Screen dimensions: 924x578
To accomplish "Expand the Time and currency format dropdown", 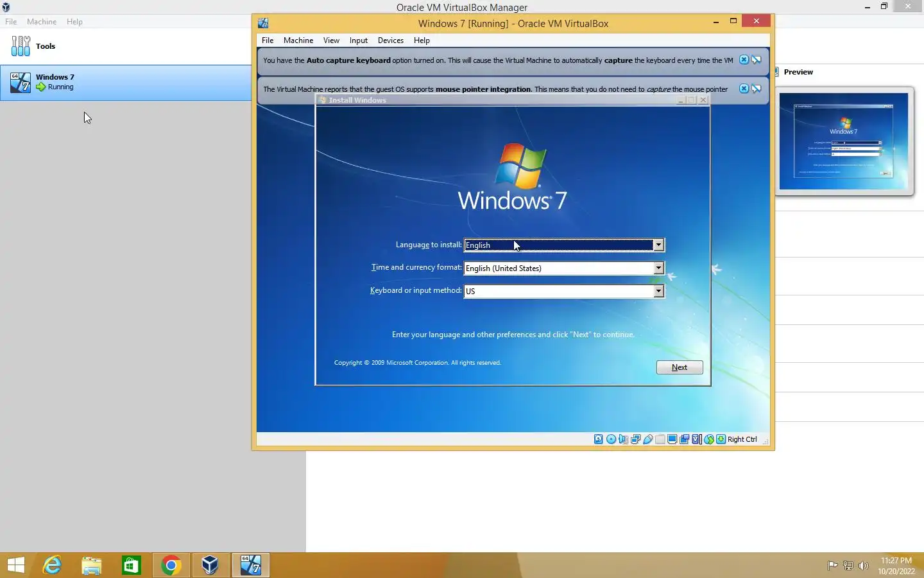I will 658,268.
